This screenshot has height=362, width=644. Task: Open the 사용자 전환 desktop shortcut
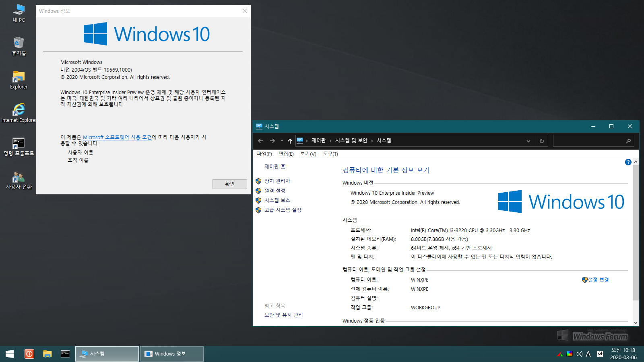19,180
